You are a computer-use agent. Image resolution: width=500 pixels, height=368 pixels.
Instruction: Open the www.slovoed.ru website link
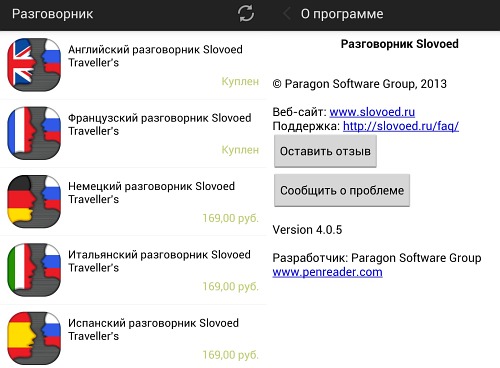click(x=372, y=112)
